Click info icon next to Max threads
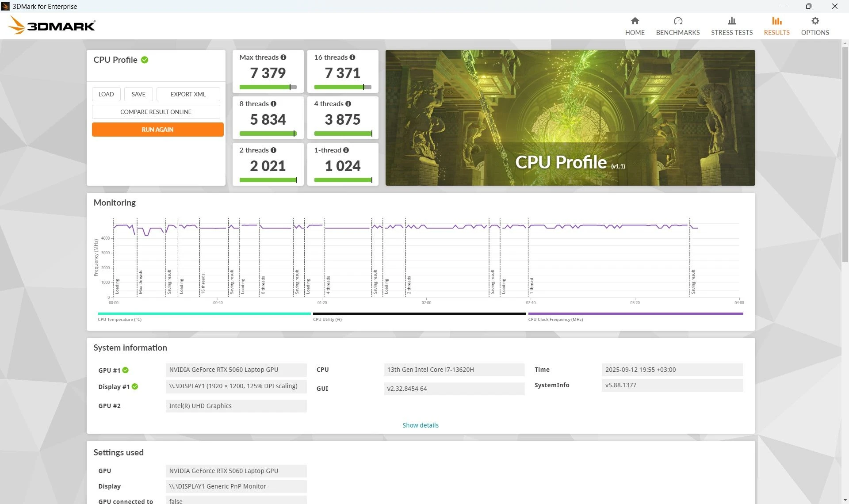The height and width of the screenshot is (504, 849). click(283, 57)
